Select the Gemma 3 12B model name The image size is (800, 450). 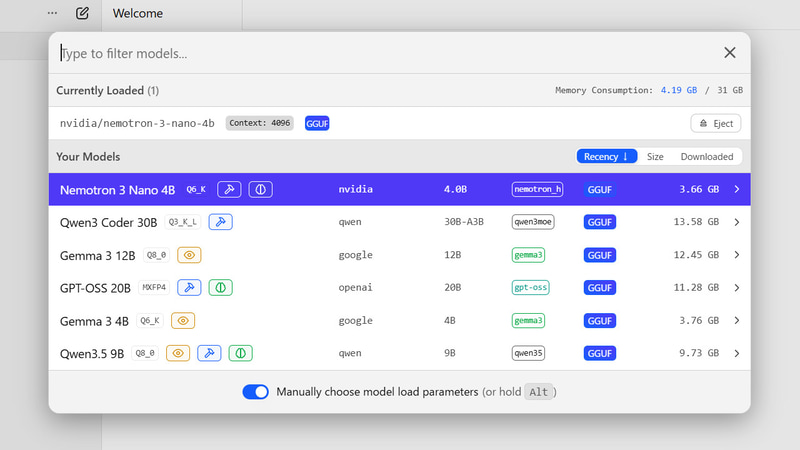click(97, 256)
